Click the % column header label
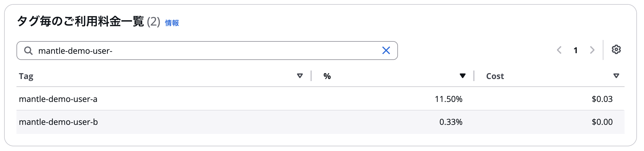The height and width of the screenshot is (151, 644). tap(327, 76)
